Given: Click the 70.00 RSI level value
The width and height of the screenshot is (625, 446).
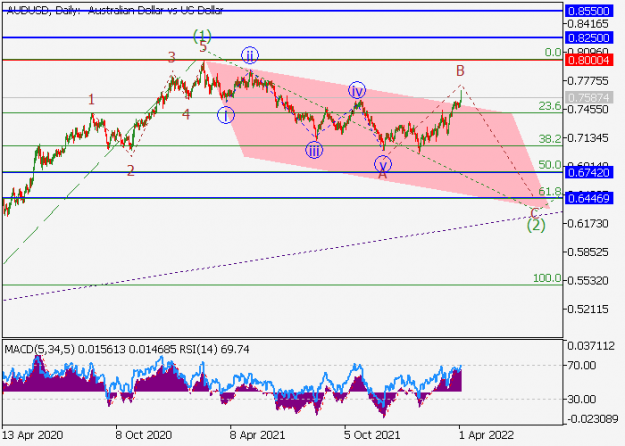Looking at the screenshot, I should coord(582,365).
